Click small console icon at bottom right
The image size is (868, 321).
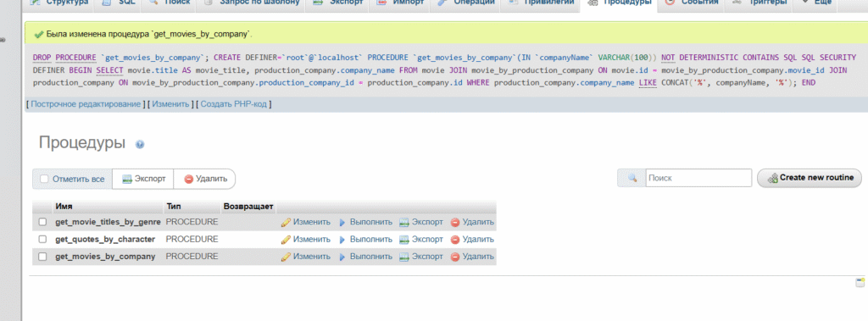click(x=860, y=283)
